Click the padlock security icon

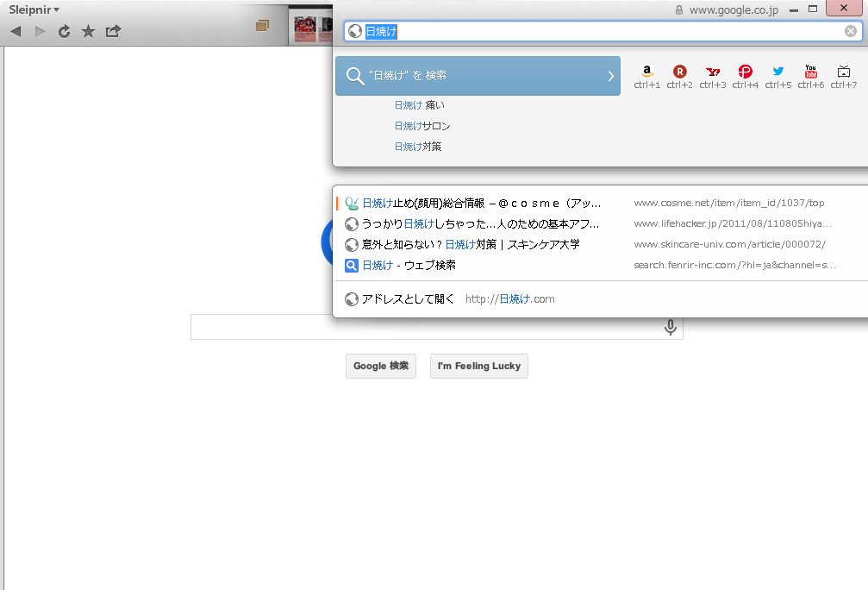(678, 10)
